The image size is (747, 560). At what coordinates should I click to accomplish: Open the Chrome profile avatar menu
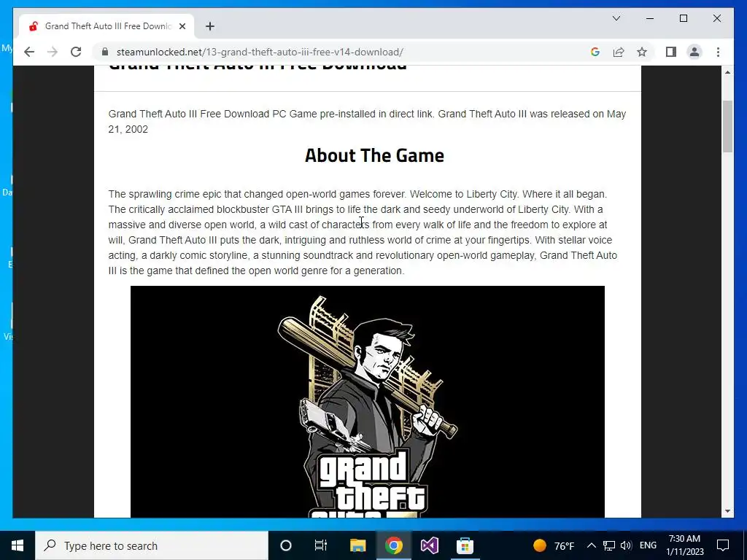[694, 52]
